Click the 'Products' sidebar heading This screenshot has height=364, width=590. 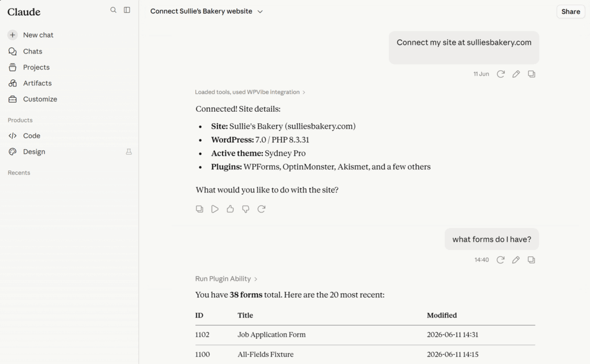20,120
